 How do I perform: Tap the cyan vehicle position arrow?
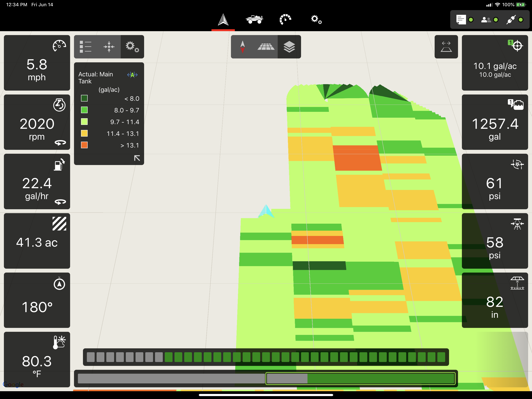(266, 211)
